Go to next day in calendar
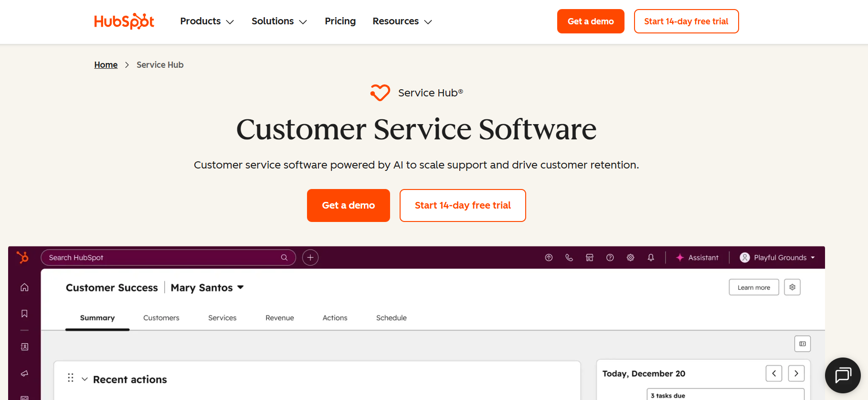 796,373
